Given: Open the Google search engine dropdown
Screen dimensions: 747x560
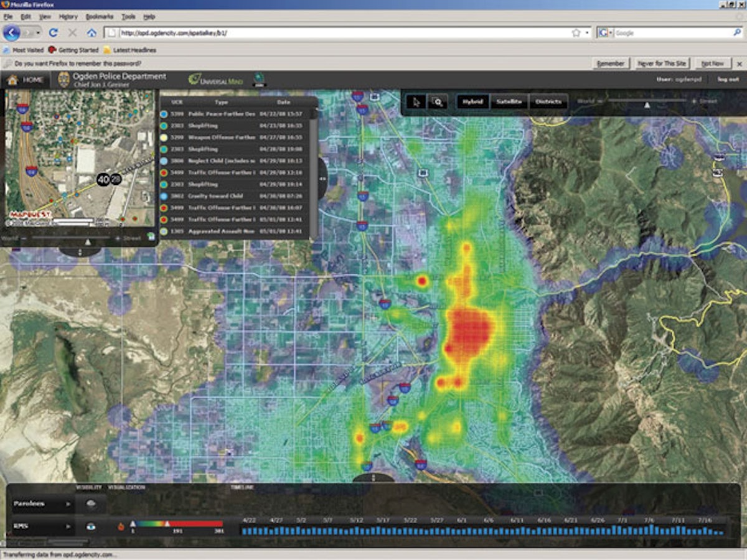Looking at the screenshot, I should point(606,32).
